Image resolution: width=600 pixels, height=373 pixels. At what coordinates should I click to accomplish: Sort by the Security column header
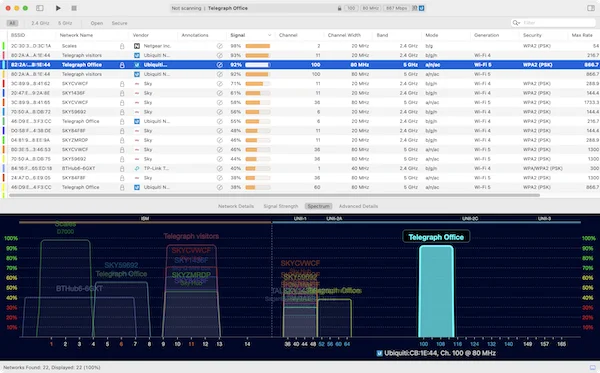coord(532,35)
